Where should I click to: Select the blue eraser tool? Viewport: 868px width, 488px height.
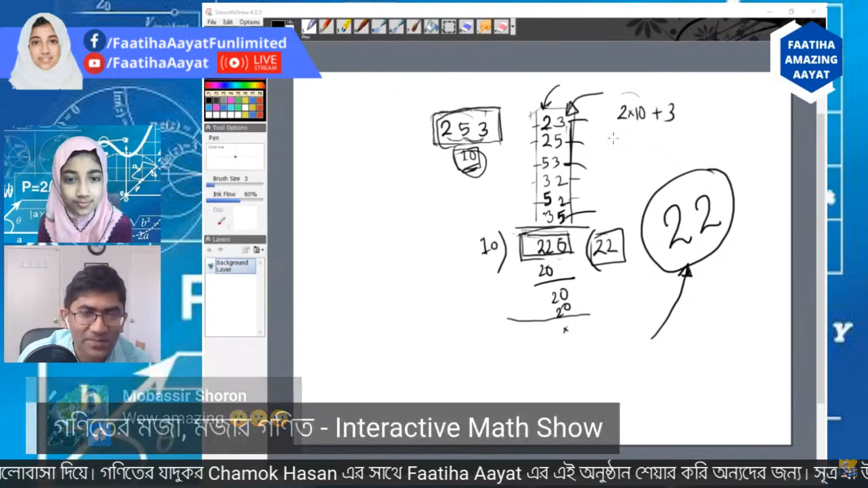click(466, 26)
